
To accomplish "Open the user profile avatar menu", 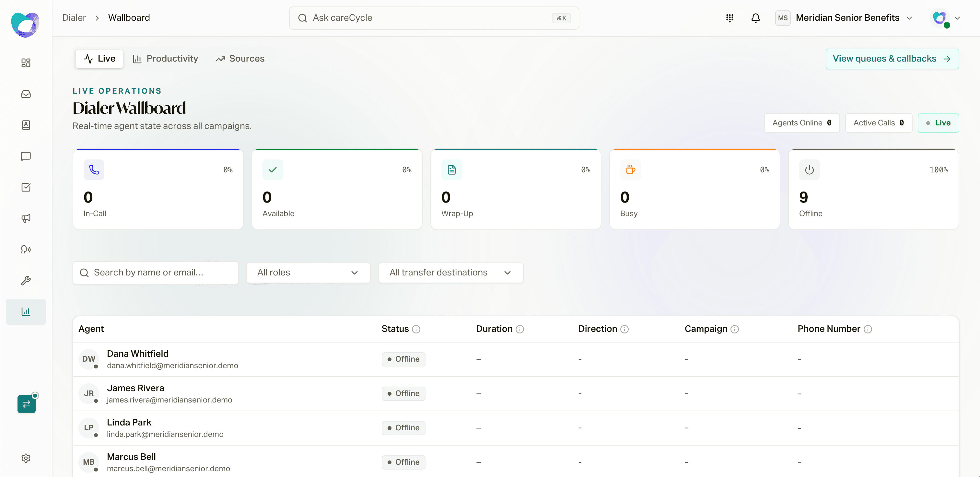I will pos(946,18).
